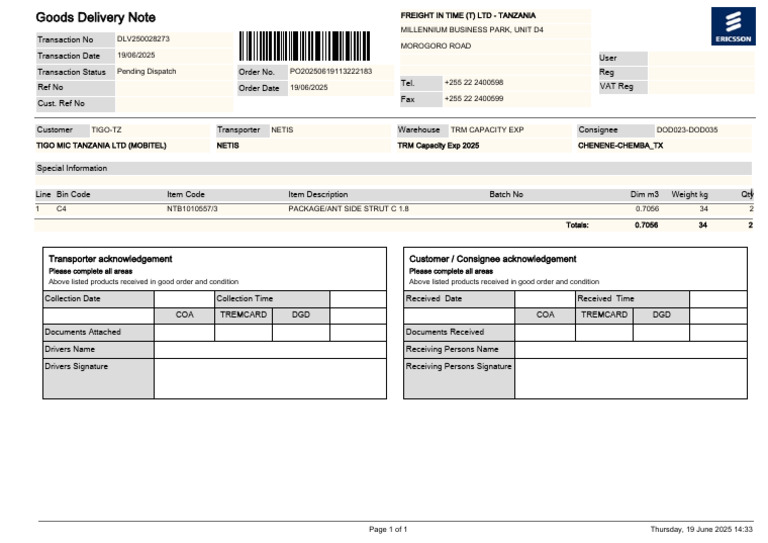Viewport: 768px width, 543px height.
Task: Click the 'Bin Code' column header
Action: [73, 194]
